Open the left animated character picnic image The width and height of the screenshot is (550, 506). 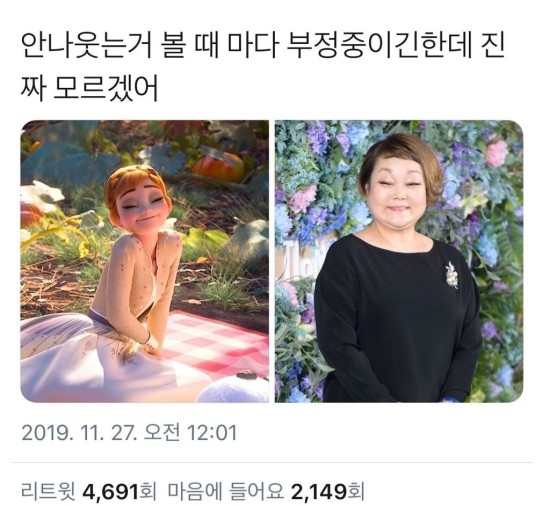point(145,261)
